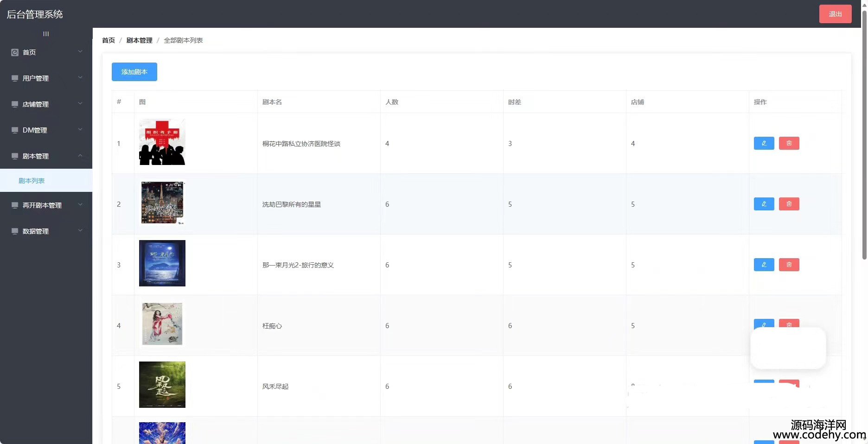Open the 风禾尽起 cover image
This screenshot has height=444, width=868.
click(x=162, y=385)
